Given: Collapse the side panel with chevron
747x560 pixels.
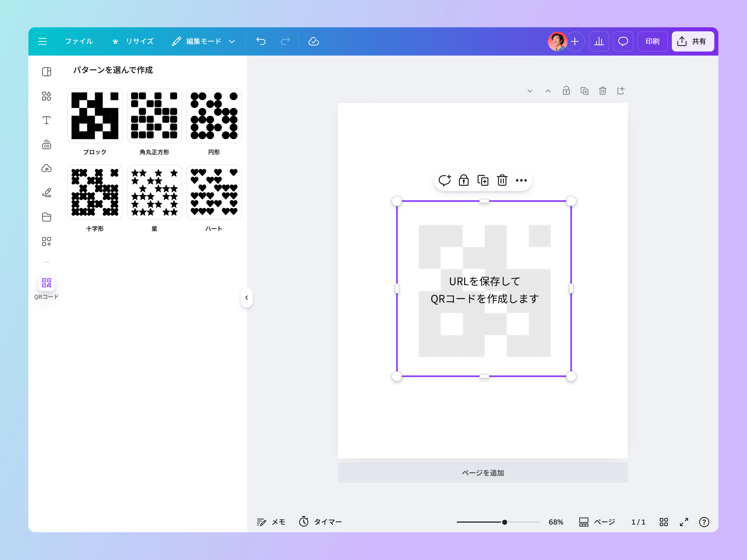Looking at the screenshot, I should tap(247, 298).
